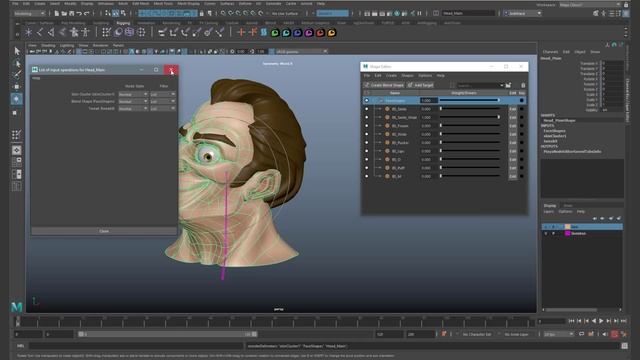
Task: Click the folder icon in Shape Editor toolbar
Action: pyautogui.click(x=508, y=85)
